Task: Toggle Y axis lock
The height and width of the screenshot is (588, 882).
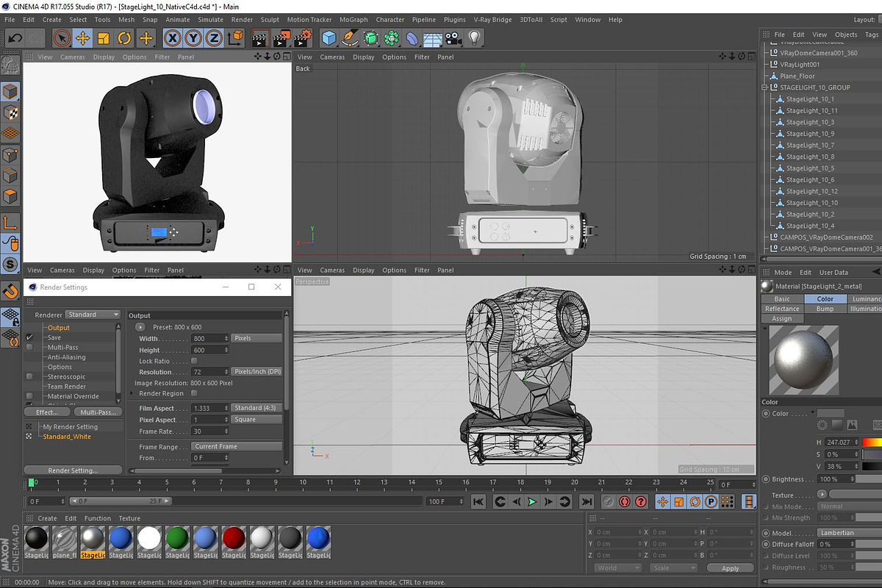Action: [193, 38]
